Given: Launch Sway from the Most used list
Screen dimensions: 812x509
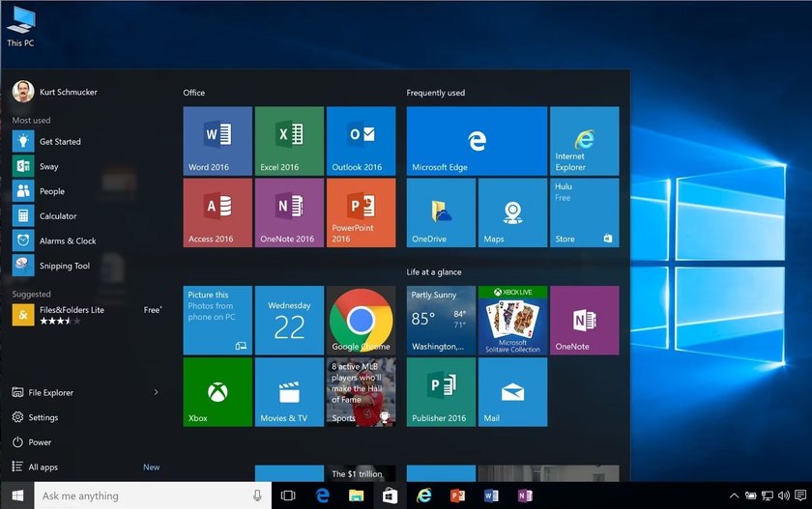Looking at the screenshot, I should click(x=87, y=166).
